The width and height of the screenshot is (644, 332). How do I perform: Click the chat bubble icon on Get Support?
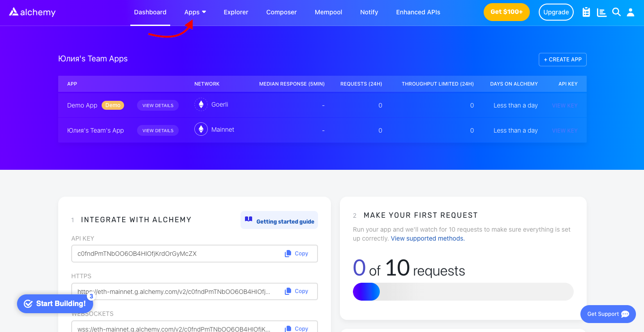click(x=626, y=314)
